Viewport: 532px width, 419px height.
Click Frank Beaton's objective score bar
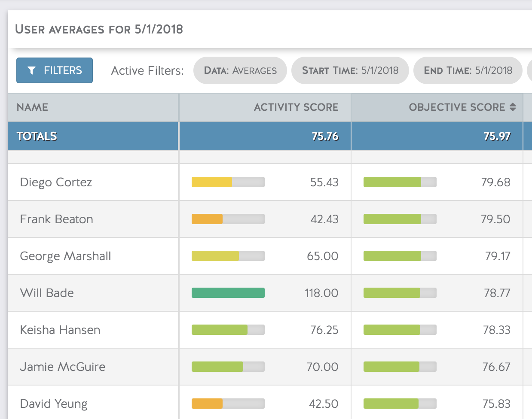tap(400, 219)
